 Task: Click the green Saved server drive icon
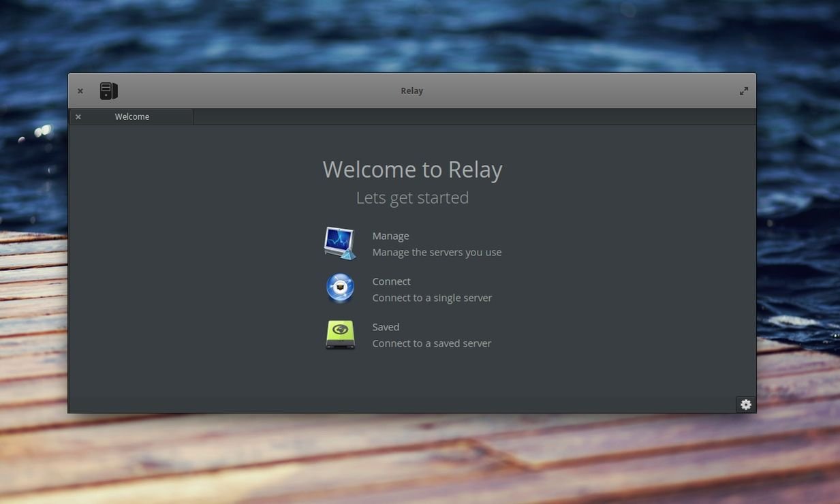[x=340, y=334]
